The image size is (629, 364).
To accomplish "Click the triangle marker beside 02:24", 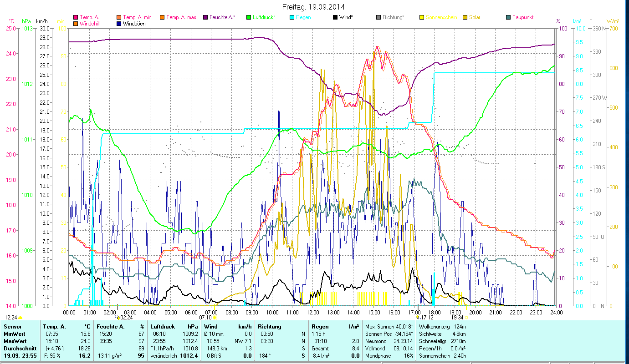I will pos(118,317).
